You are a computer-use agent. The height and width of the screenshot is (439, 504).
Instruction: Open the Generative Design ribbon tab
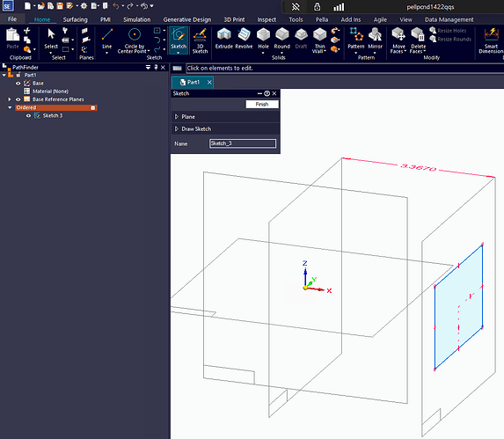point(187,19)
